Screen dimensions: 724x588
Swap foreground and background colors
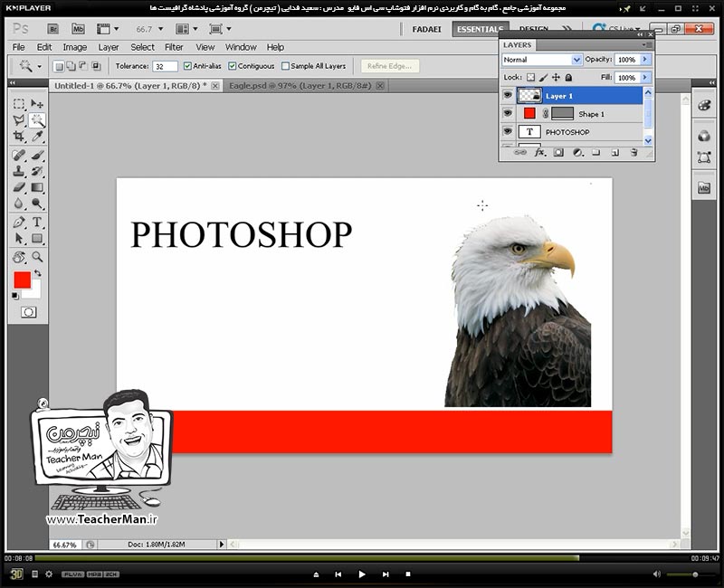pos(38,273)
